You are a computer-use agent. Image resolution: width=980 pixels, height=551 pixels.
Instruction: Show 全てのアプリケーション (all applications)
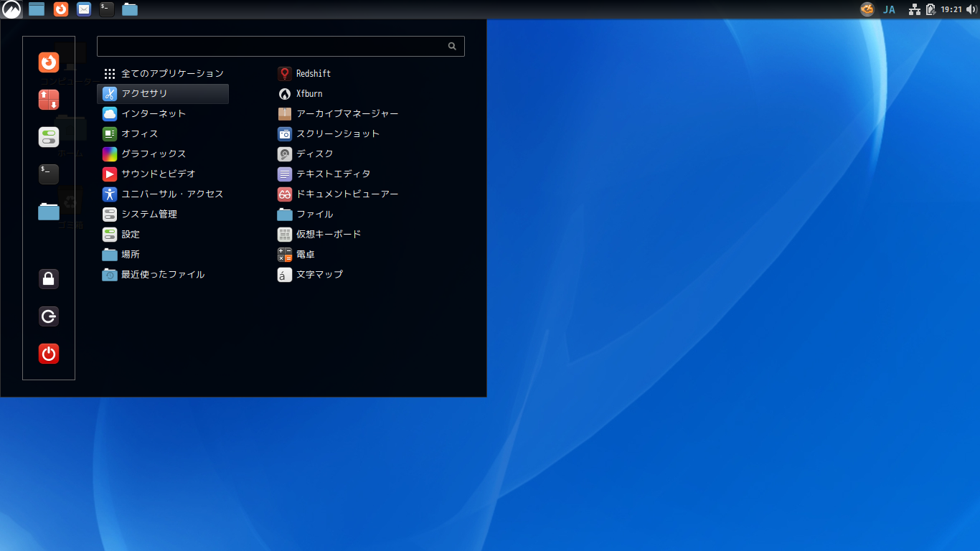171,73
